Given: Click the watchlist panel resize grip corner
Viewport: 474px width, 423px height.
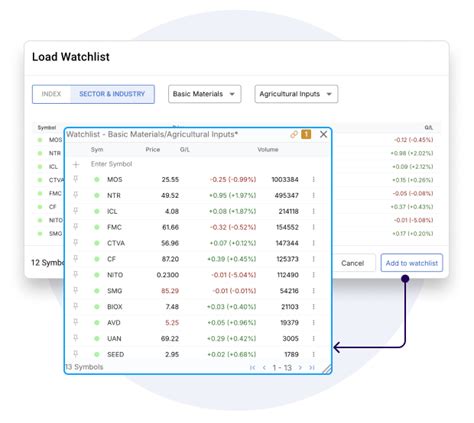Looking at the screenshot, I should (x=327, y=369).
